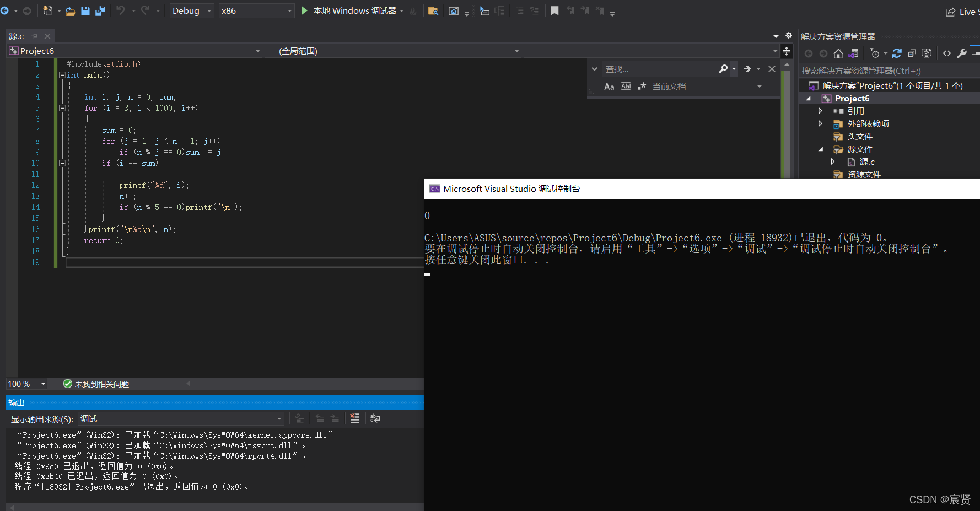Select the 头文件 folder in Solution Explorer
The width and height of the screenshot is (980, 511).
[860, 136]
